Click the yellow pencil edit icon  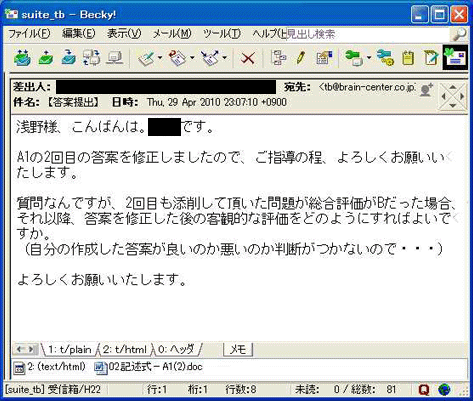pos(300,58)
